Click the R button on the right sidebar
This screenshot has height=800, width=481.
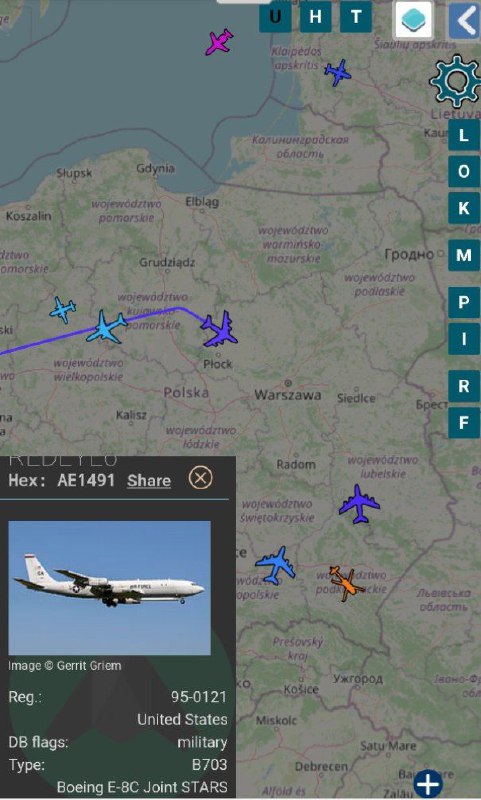click(x=464, y=386)
